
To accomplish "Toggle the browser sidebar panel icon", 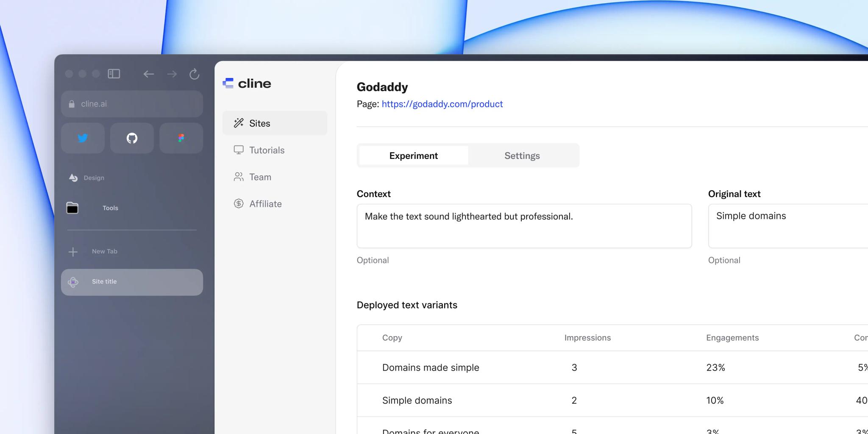I will coord(114,74).
